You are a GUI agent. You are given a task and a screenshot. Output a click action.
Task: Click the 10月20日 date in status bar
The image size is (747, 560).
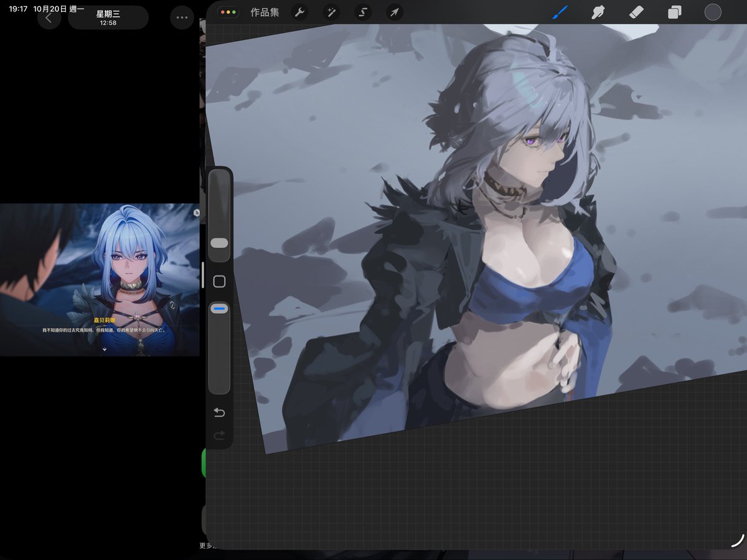tap(49, 9)
